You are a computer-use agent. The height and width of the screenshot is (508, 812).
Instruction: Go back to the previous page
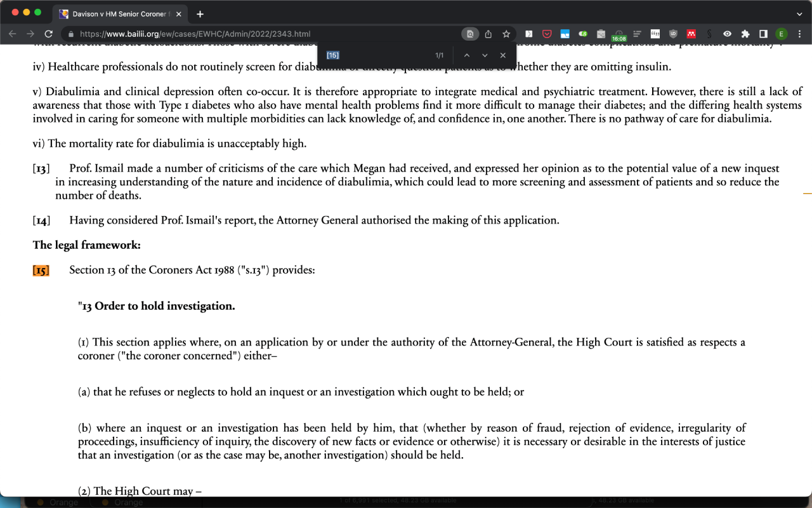[13, 34]
